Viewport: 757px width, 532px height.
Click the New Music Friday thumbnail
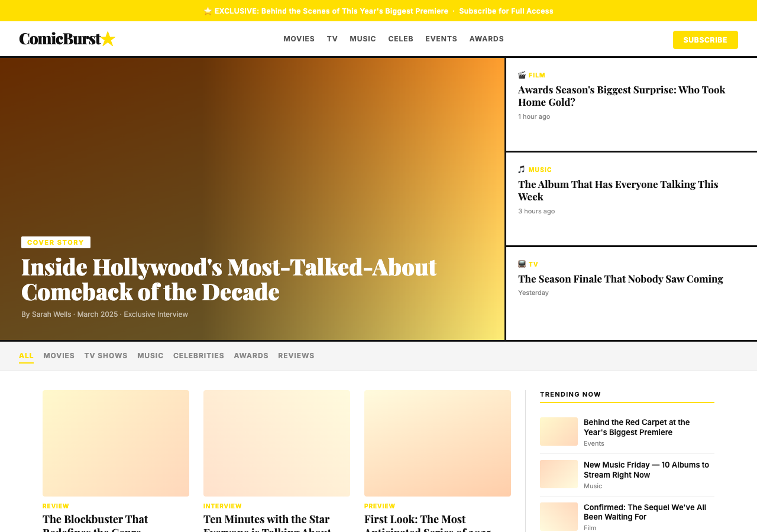(x=559, y=473)
